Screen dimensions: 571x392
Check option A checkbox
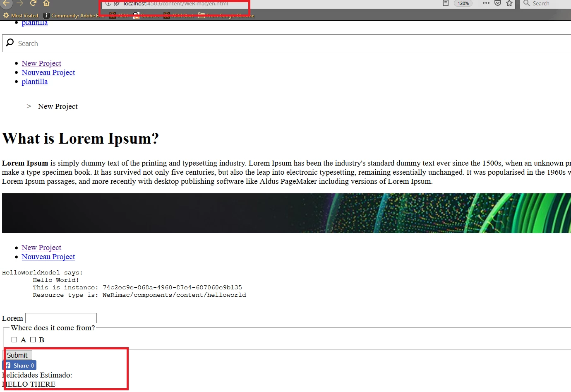(x=14, y=340)
